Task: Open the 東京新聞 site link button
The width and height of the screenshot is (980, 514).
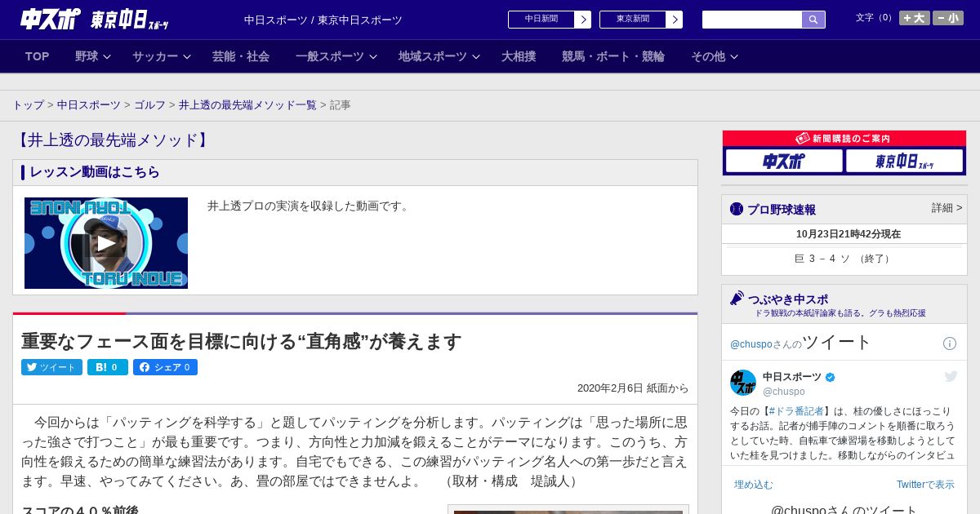Action: pos(641,20)
